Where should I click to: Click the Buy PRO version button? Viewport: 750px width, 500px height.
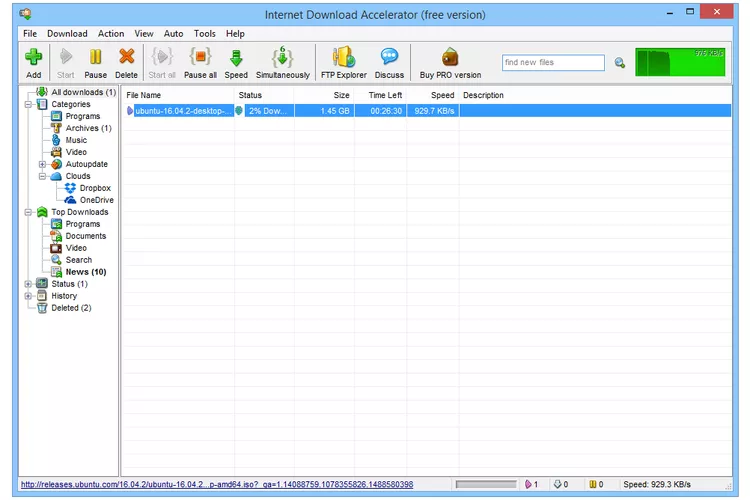[450, 60]
